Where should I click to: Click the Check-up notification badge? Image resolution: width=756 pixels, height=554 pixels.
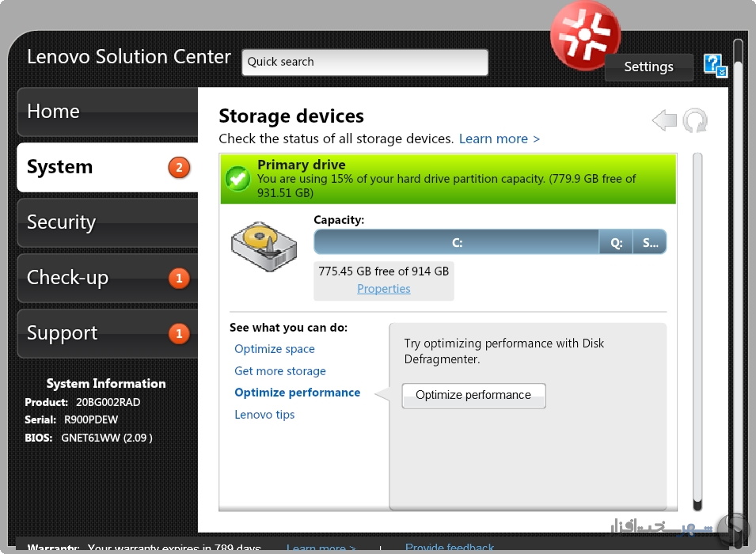coord(179,279)
